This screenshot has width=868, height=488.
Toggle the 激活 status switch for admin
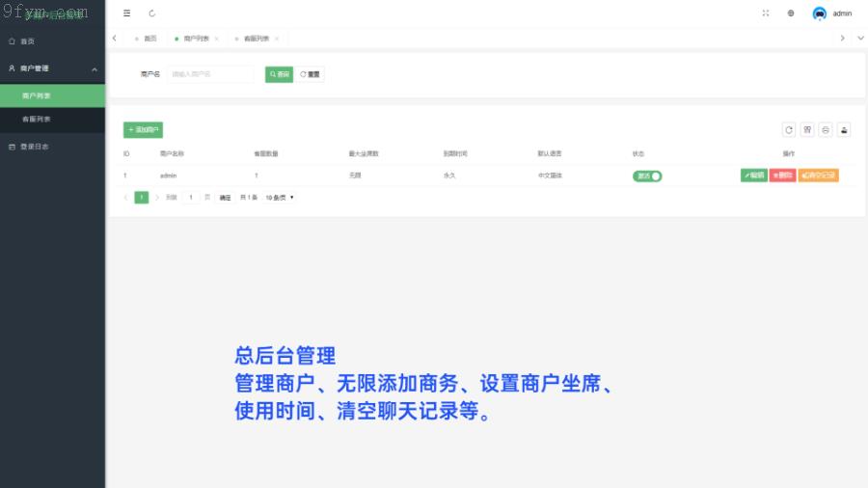click(x=647, y=176)
